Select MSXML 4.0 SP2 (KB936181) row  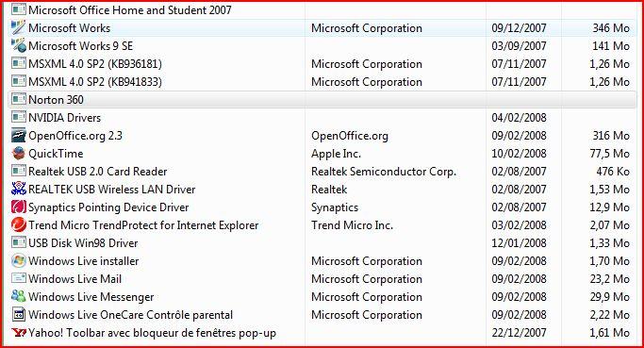click(322, 64)
